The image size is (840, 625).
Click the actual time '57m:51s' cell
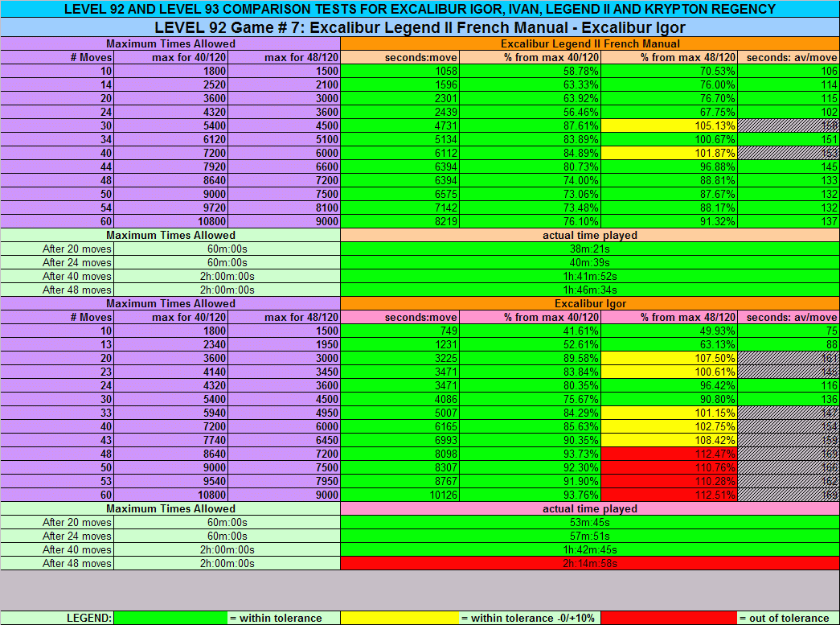[x=590, y=536]
